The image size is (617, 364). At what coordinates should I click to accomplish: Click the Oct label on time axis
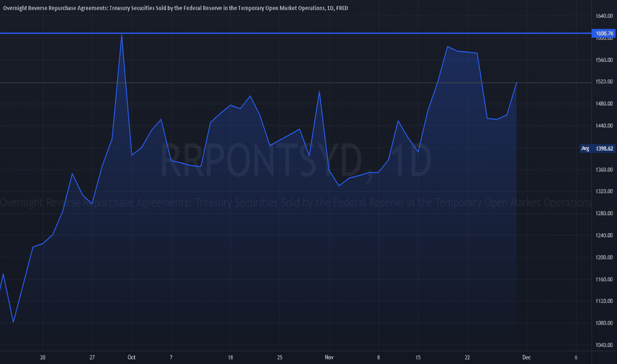[x=132, y=357]
